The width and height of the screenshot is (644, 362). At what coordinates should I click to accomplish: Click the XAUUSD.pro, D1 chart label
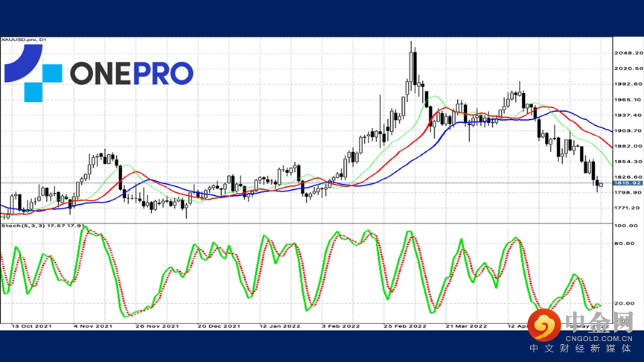pyautogui.click(x=24, y=40)
